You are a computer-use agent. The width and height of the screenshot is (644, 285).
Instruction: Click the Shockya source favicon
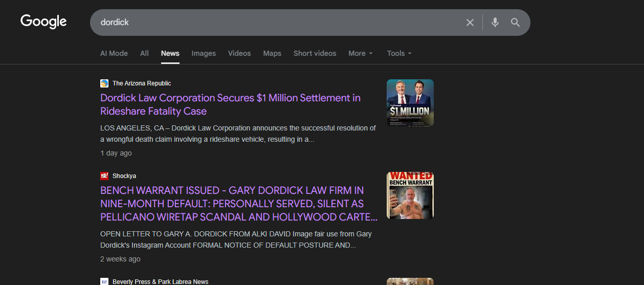point(104,176)
